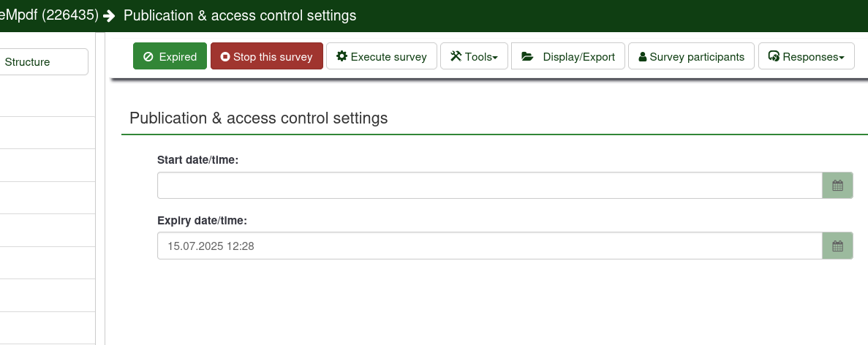The width and height of the screenshot is (868, 345).
Task: Click the speech-bubble icon on Responses
Action: point(774,56)
